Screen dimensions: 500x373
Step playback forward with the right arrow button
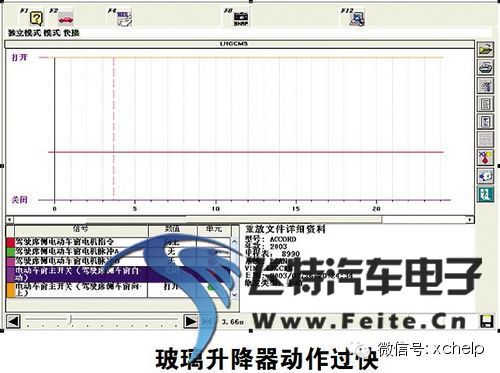[191, 321]
